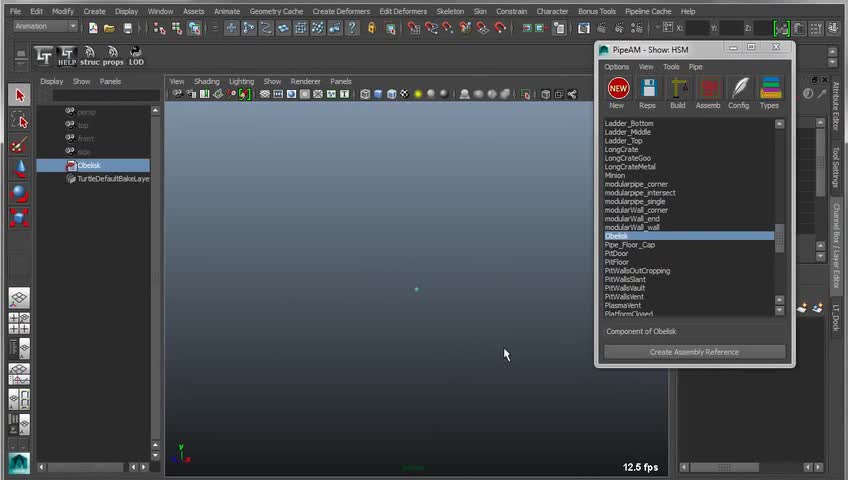Open Create Deformers menu
Image resolution: width=848 pixels, height=480 pixels.
click(341, 11)
